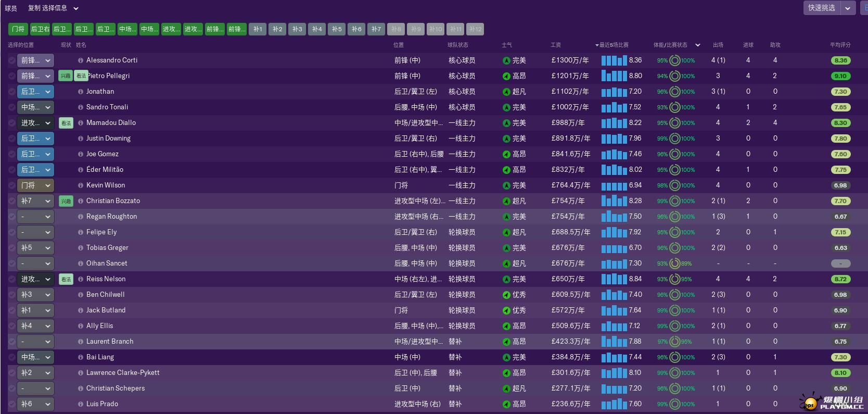Toggle selection checkbox for Luis Prado

(x=11, y=404)
